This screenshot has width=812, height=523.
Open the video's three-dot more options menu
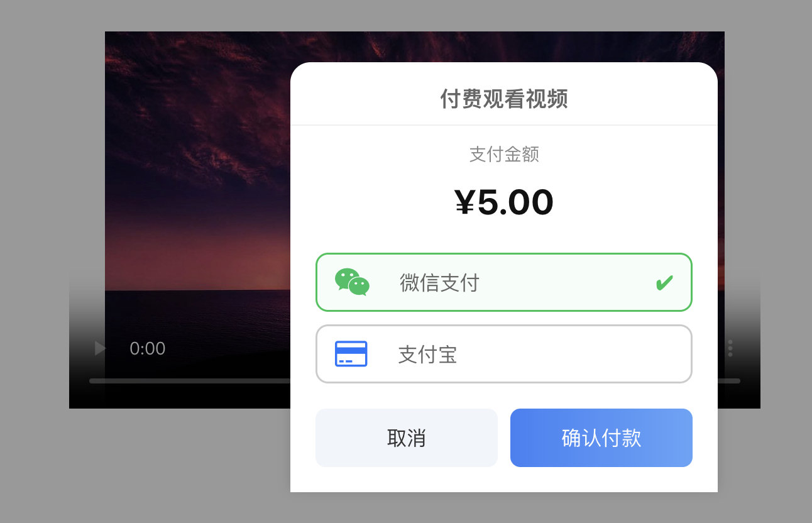point(730,348)
